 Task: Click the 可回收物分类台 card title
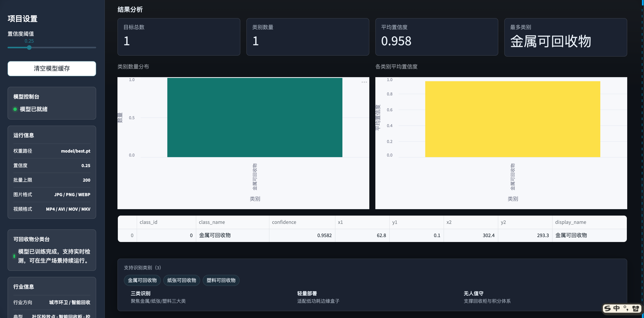point(31,239)
